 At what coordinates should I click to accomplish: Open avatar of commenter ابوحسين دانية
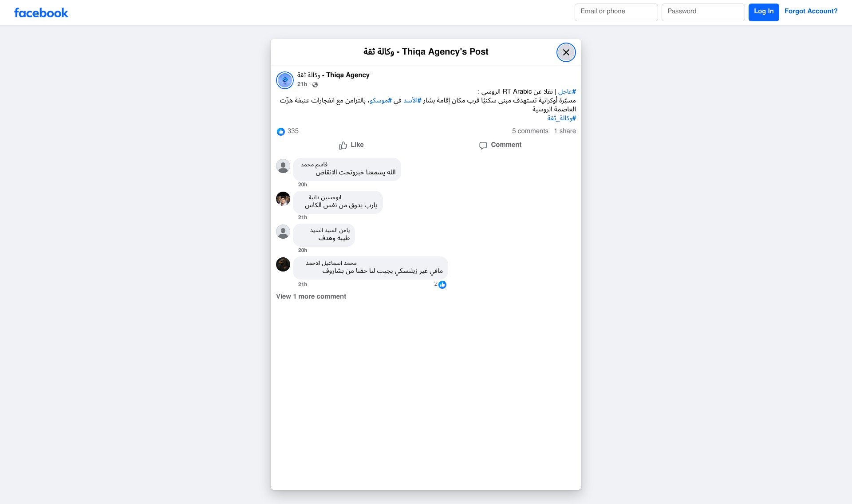283,199
